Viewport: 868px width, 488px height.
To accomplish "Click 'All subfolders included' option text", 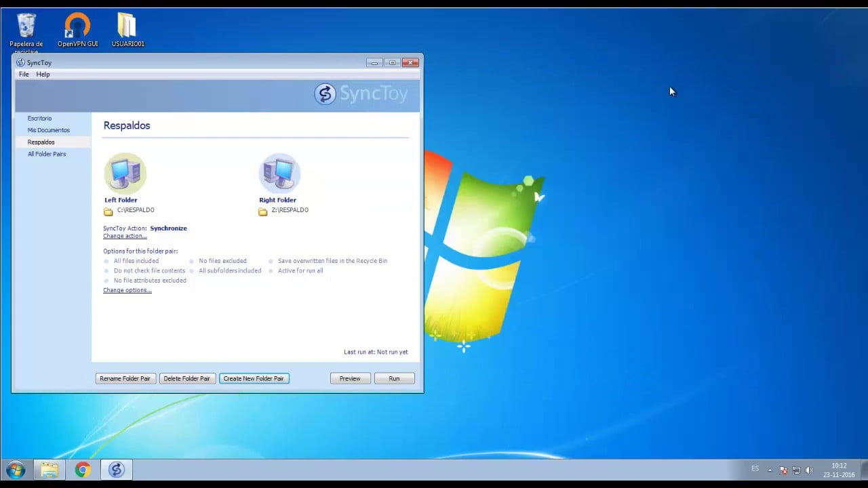I will 230,270.
